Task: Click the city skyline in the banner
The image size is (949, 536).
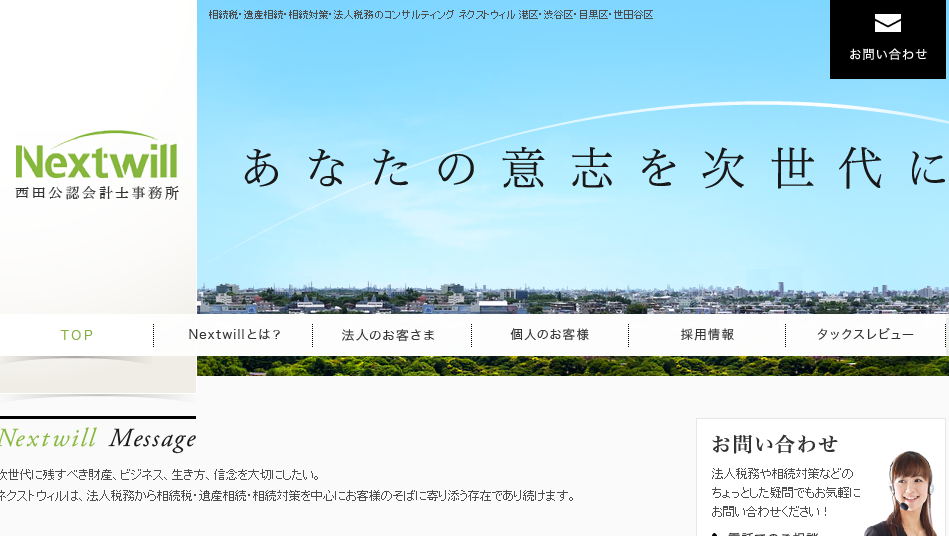Action: [570, 296]
